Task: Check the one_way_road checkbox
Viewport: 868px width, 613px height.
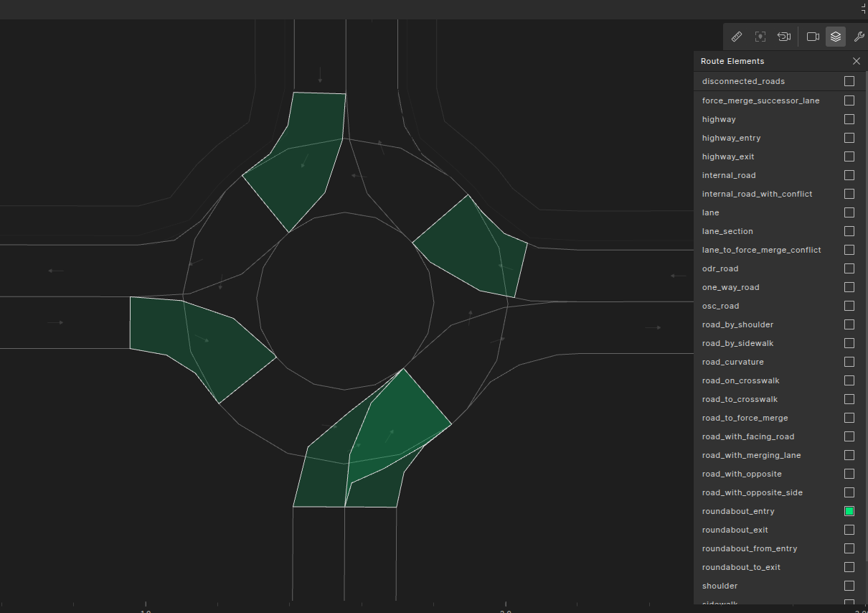Action: (849, 287)
